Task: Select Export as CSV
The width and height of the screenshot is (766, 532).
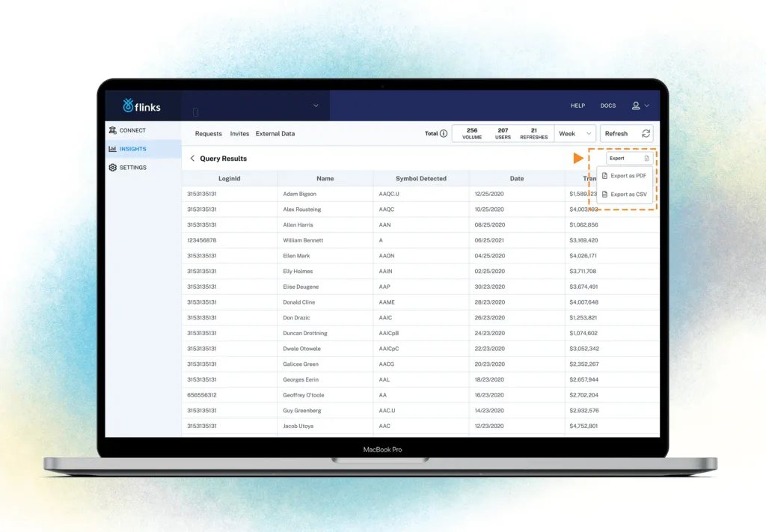Action: 628,195
